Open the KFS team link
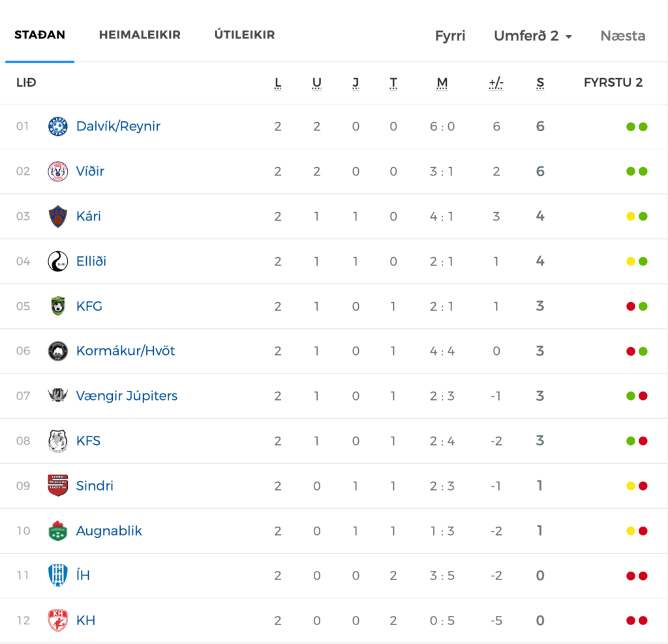 [x=88, y=440]
